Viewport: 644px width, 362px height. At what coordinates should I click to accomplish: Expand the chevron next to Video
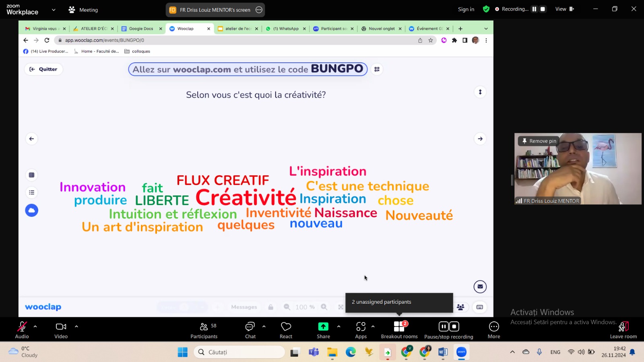(76, 327)
